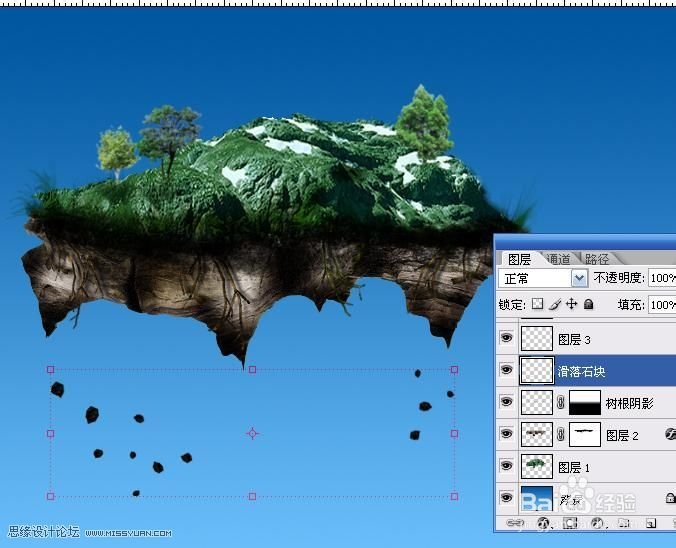Image resolution: width=676 pixels, height=548 pixels.
Task: Toggle lock transparent pixels icon
Action: tap(537, 304)
